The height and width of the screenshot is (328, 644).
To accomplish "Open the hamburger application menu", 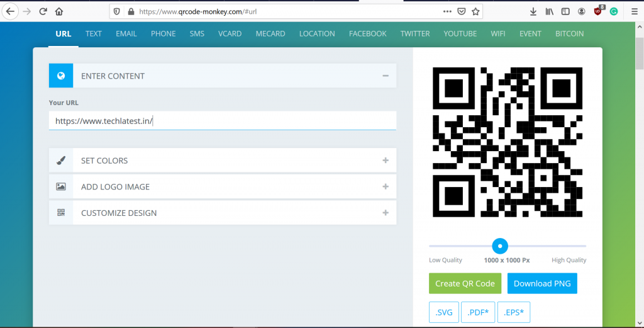I will point(635,11).
